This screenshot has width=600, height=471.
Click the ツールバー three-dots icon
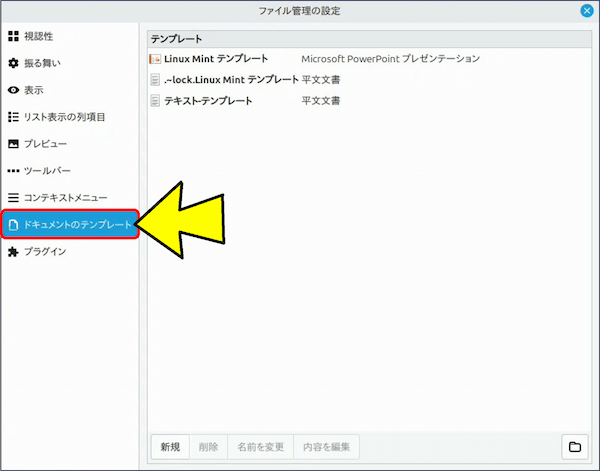coord(13,171)
